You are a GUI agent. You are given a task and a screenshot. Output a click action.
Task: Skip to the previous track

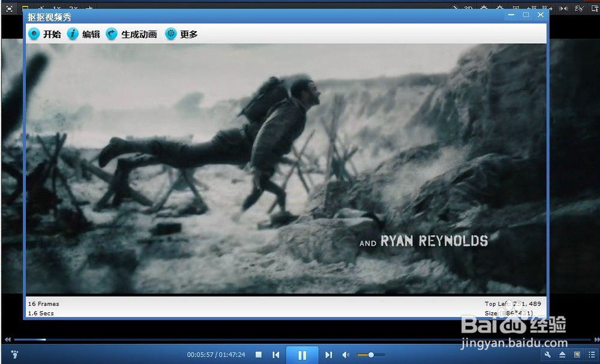pos(276,355)
